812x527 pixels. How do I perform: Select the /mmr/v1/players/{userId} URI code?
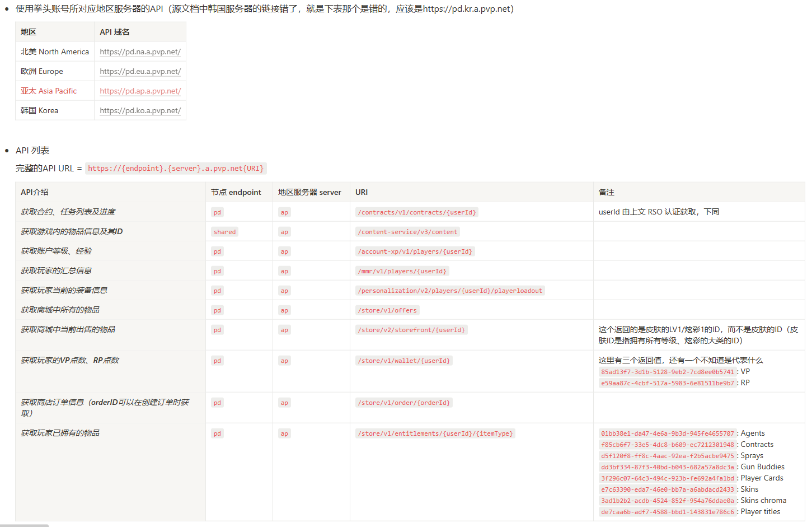[402, 271]
